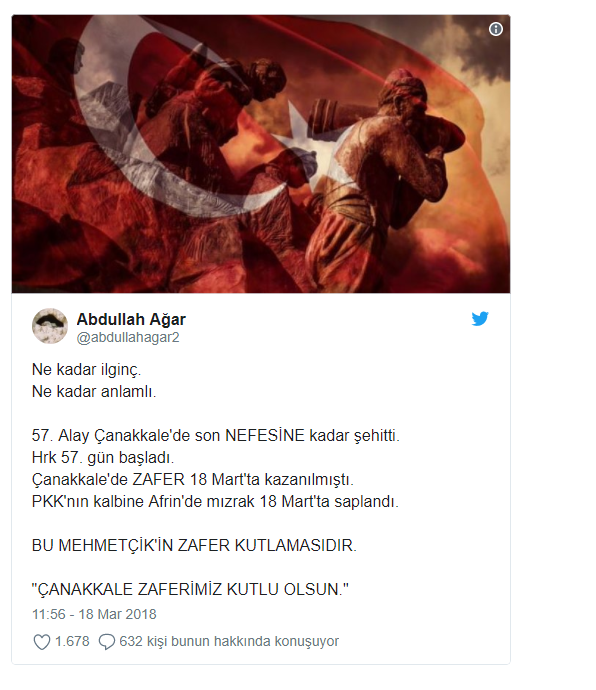
Task: Open the tweet's flag and statue photo
Action: point(261,154)
